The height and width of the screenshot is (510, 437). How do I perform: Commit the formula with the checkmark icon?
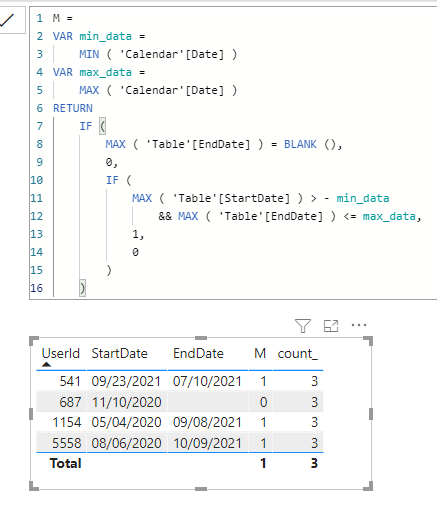tap(7, 21)
